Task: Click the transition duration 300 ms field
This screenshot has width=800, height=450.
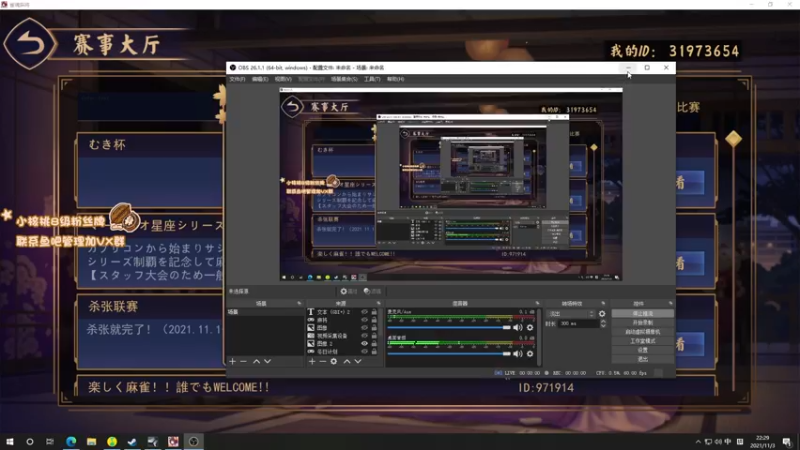Action: pos(579,323)
